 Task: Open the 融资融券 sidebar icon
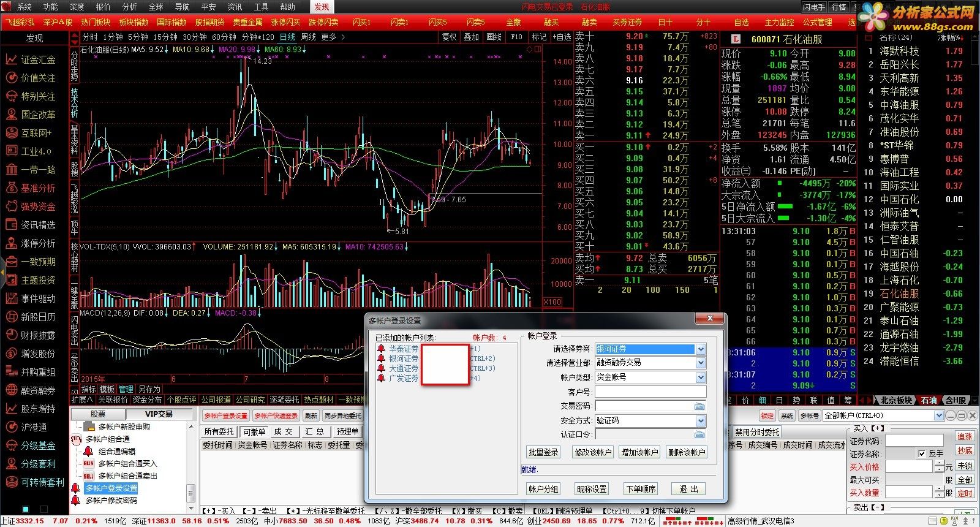(11, 390)
